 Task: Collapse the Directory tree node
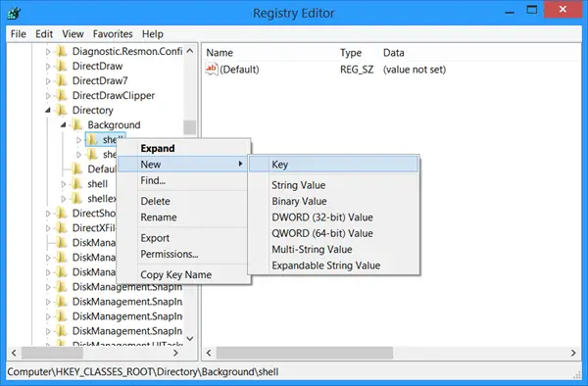pos(48,110)
